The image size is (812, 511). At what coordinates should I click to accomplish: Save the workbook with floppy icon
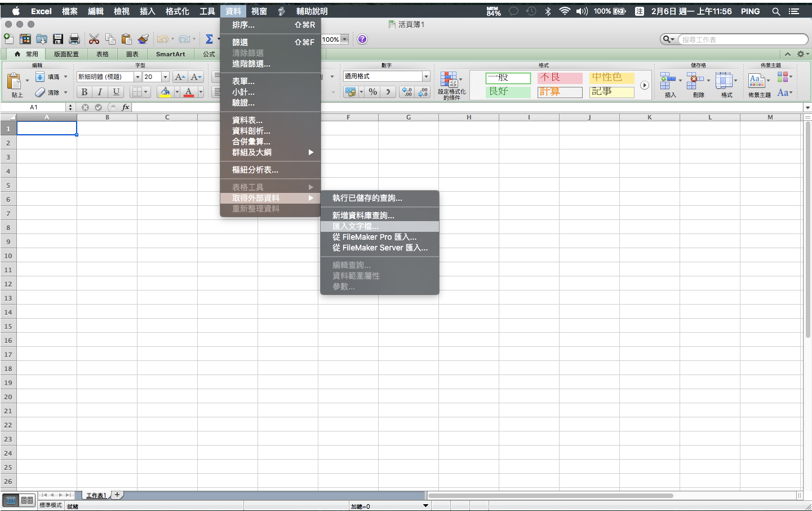58,39
